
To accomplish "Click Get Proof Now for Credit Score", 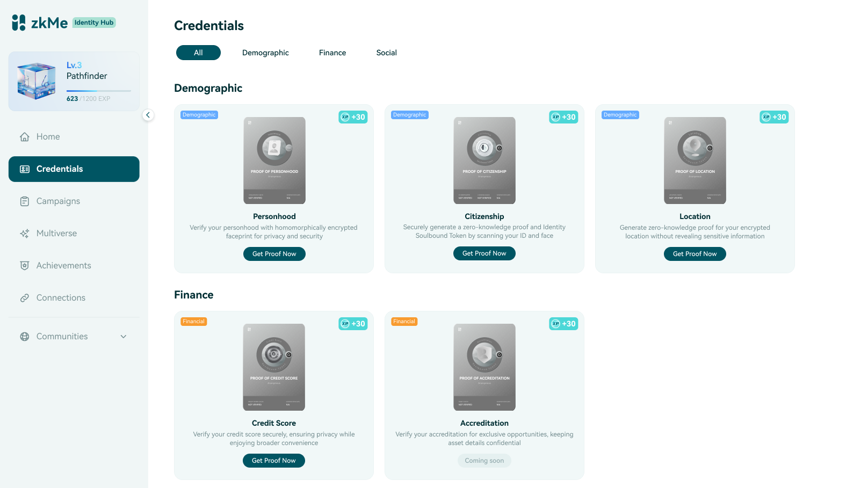I will click(273, 460).
